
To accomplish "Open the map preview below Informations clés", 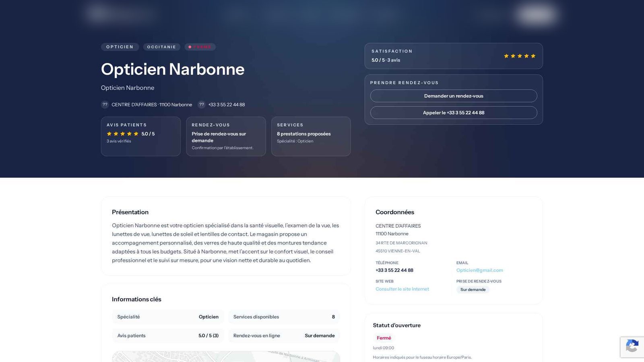I will coord(226,356).
